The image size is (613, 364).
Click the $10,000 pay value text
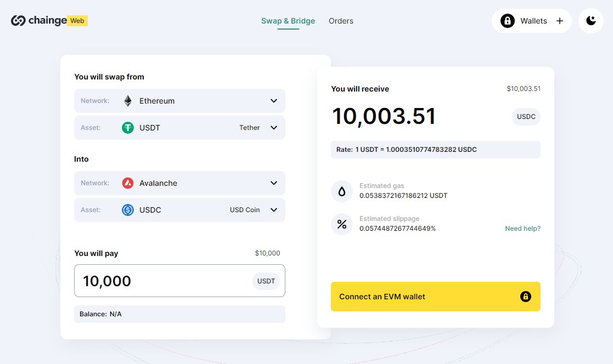coord(267,253)
